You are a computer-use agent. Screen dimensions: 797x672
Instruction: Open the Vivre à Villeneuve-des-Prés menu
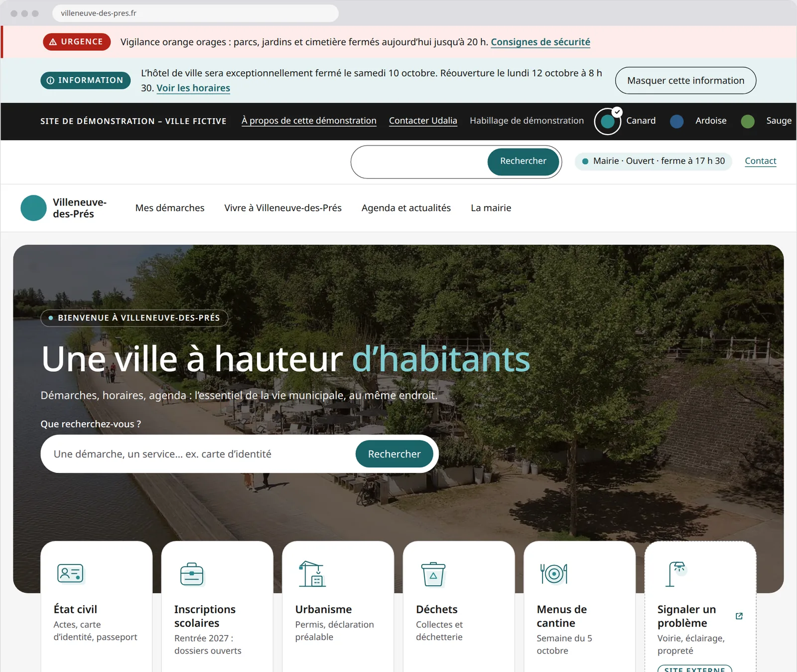click(x=283, y=208)
